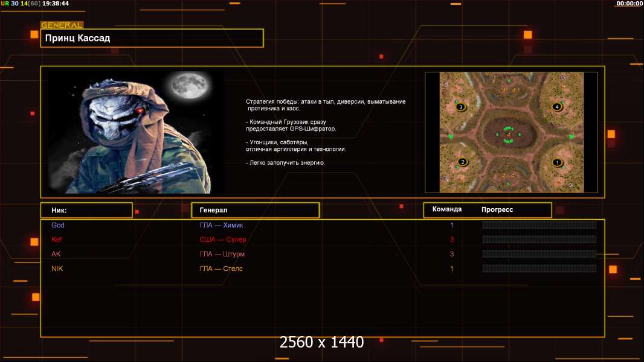The image size is (644, 362).
Task: Click God's loading progress bar
Action: (x=539, y=225)
